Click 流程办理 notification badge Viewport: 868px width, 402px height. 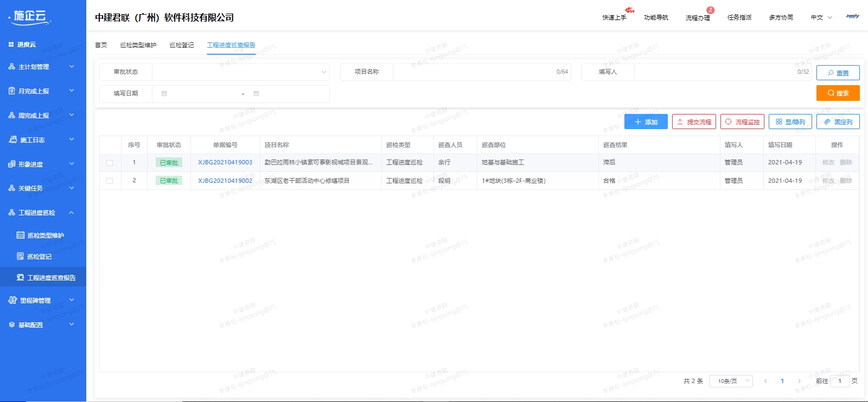[710, 10]
